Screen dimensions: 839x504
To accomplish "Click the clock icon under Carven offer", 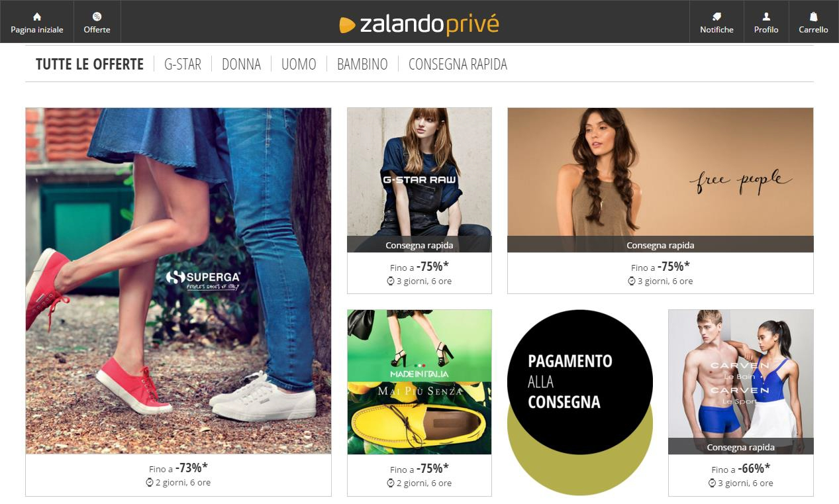I will [712, 483].
